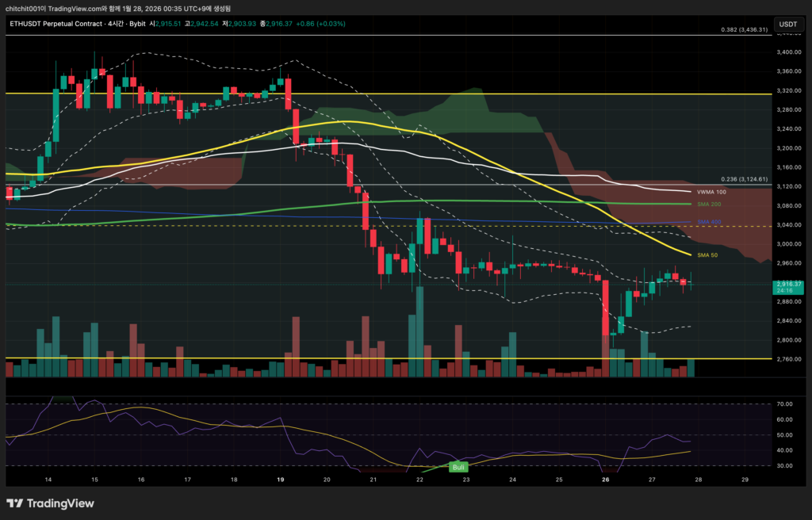Click the bold 19 date on time axis
Screen dimensions: 812x520
[x=281, y=480]
